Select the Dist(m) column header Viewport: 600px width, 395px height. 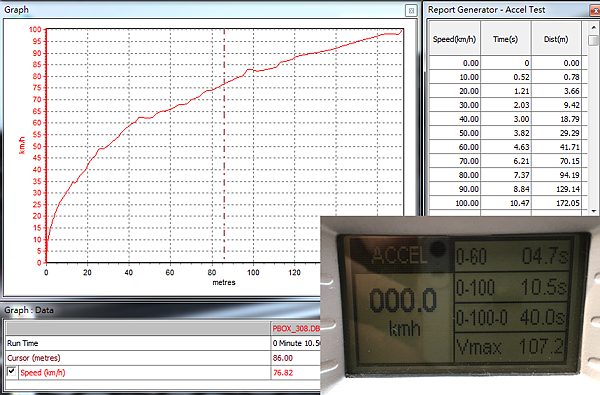(556, 39)
